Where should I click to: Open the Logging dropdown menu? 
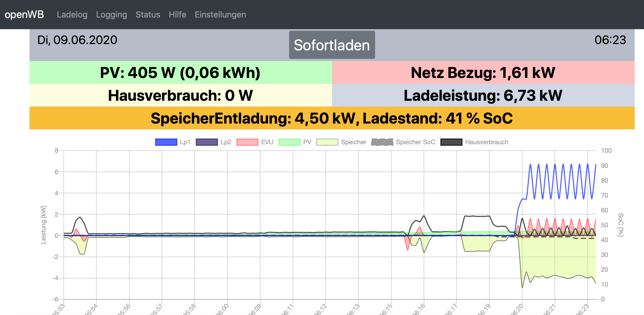point(111,14)
